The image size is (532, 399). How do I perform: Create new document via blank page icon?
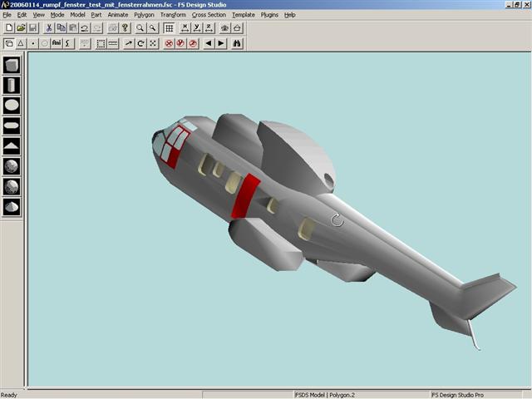click(9, 28)
